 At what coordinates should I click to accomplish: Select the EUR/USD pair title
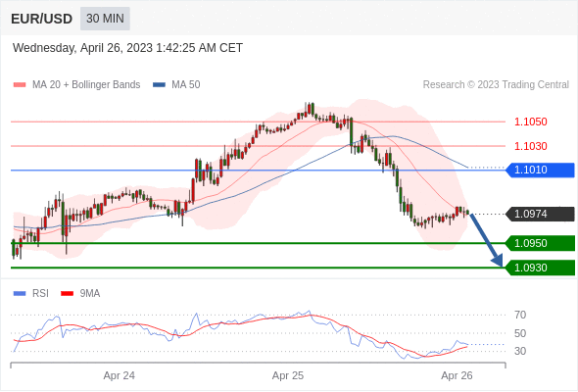tap(42, 19)
